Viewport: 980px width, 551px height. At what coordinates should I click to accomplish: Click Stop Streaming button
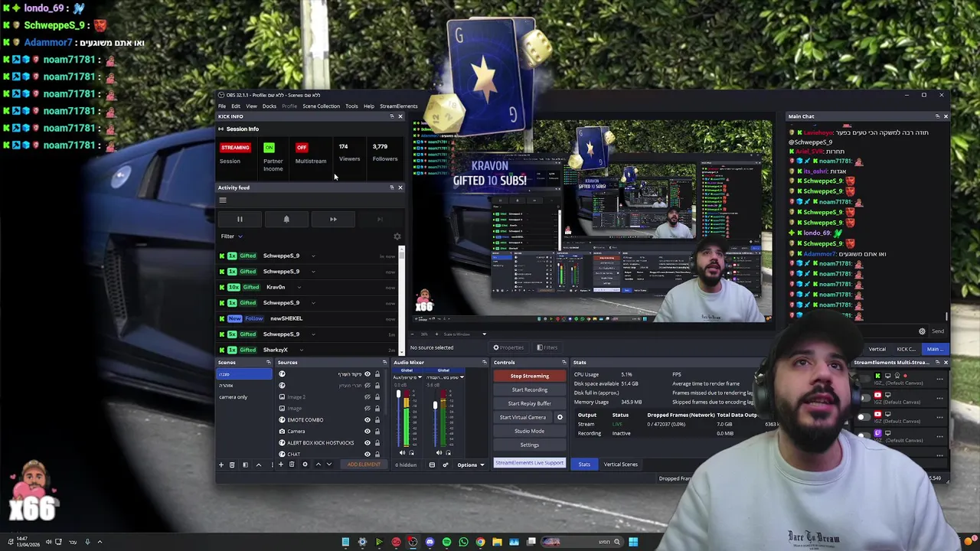pyautogui.click(x=530, y=376)
